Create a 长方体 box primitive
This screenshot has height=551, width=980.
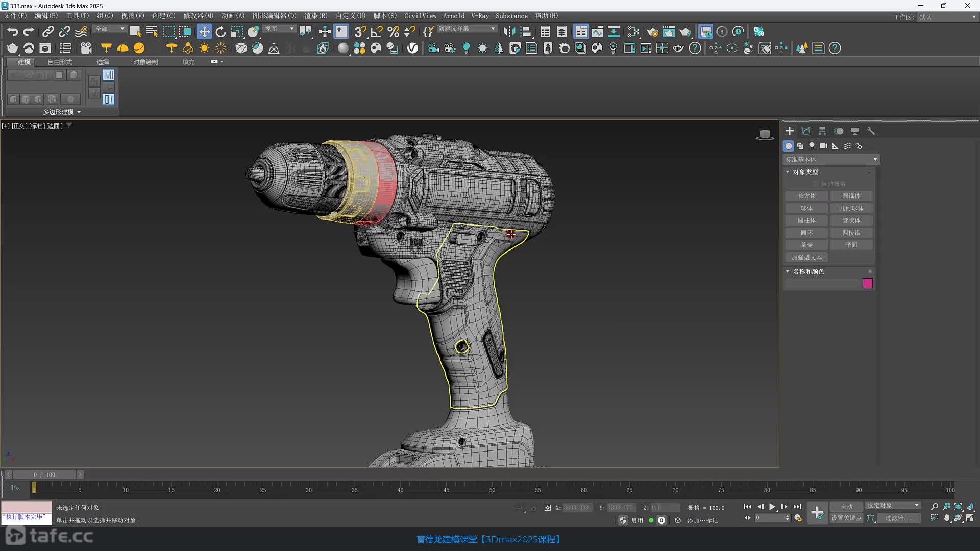click(x=806, y=196)
